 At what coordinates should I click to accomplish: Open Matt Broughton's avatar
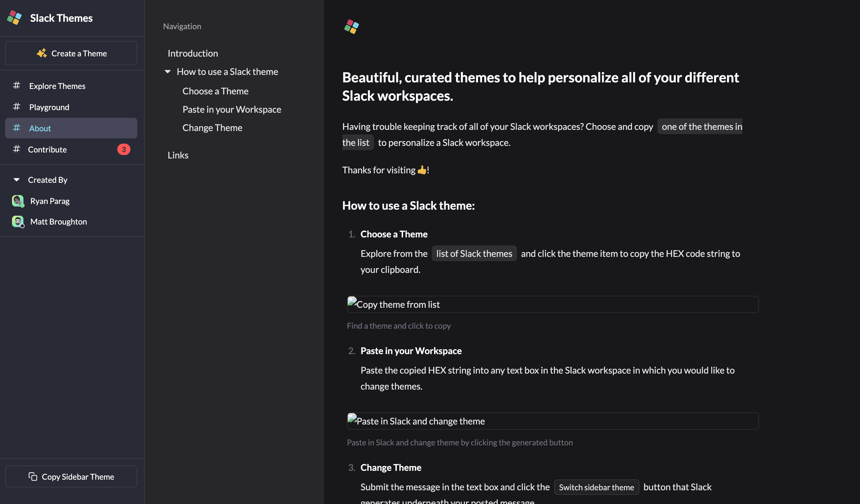18,221
